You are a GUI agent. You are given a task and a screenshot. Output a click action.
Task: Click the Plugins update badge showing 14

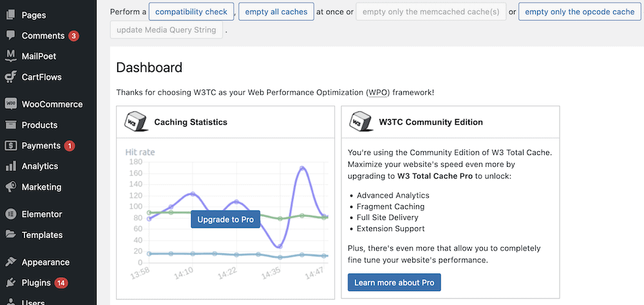(61, 283)
